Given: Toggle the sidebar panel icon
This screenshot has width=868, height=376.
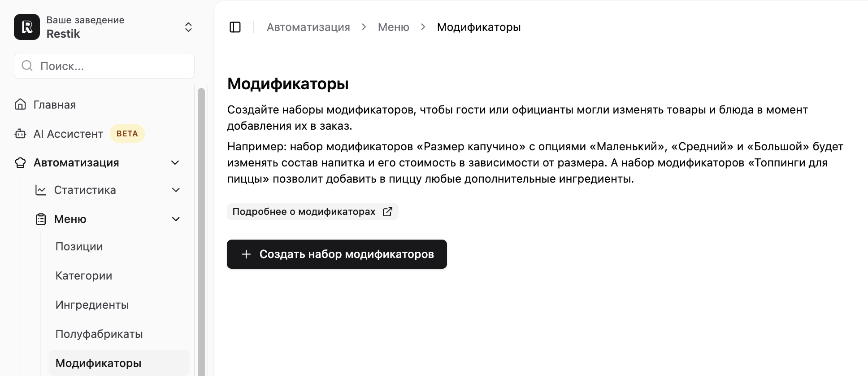Looking at the screenshot, I should point(235,27).
